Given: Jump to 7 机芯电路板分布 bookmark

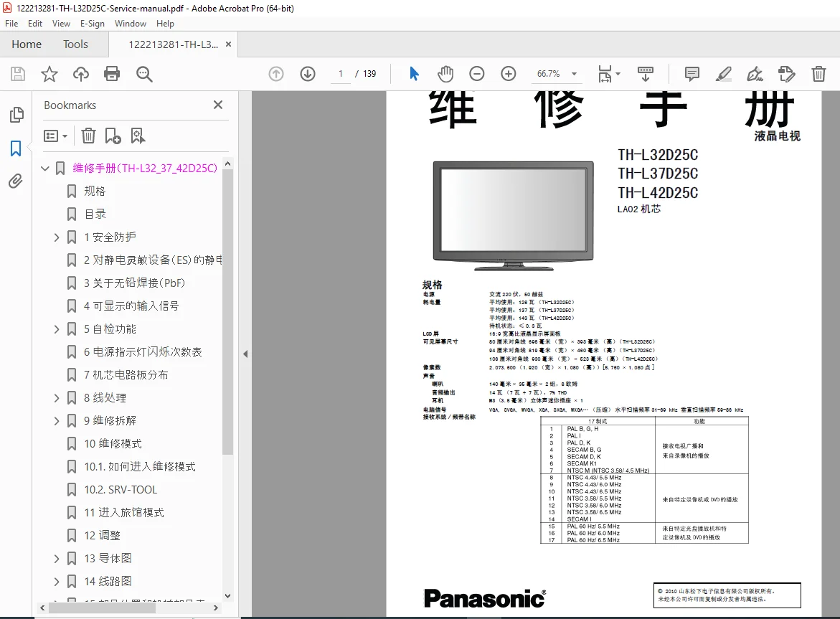Looking at the screenshot, I should pos(126,375).
